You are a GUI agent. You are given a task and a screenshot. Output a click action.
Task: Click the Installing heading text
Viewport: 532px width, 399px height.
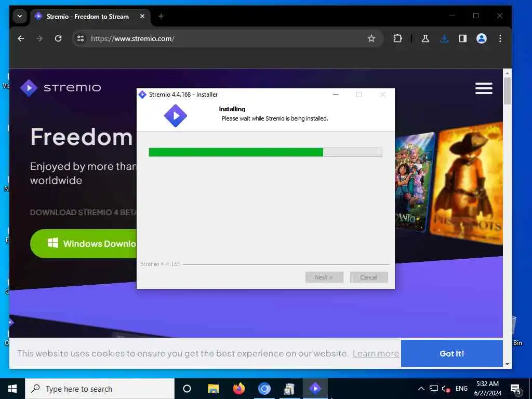click(232, 109)
